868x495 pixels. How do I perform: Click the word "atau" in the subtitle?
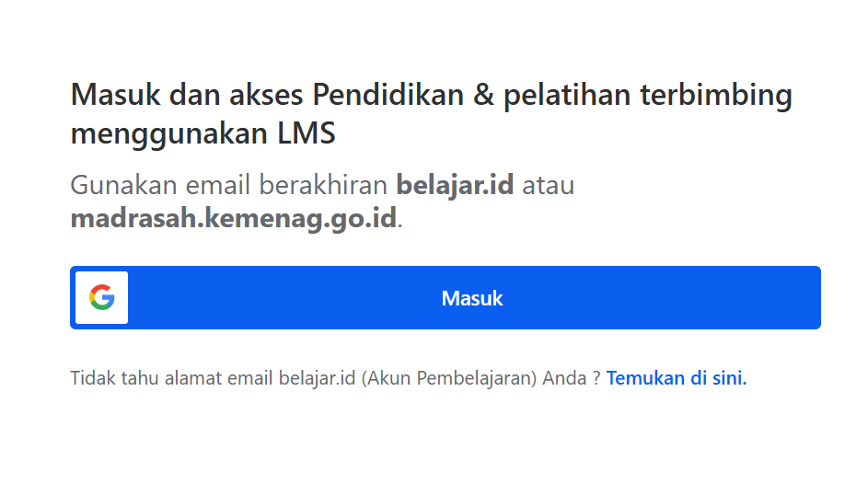549,185
